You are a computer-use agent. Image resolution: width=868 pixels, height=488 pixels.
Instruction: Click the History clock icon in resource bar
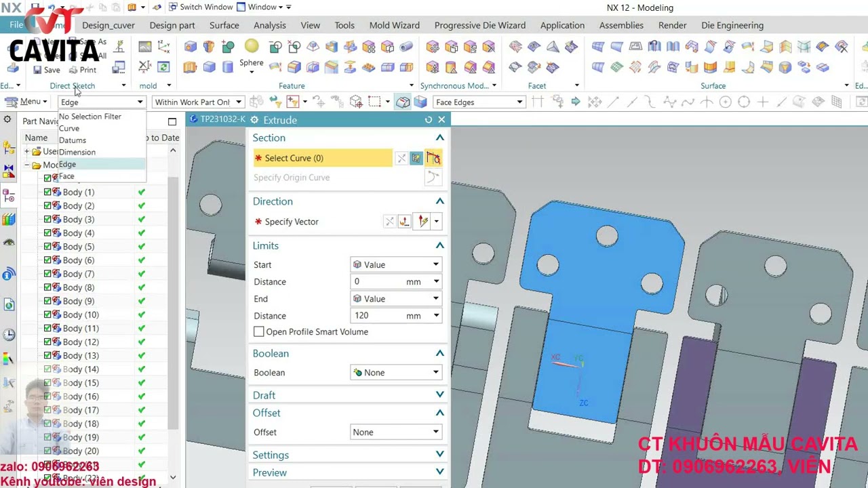(x=9, y=334)
